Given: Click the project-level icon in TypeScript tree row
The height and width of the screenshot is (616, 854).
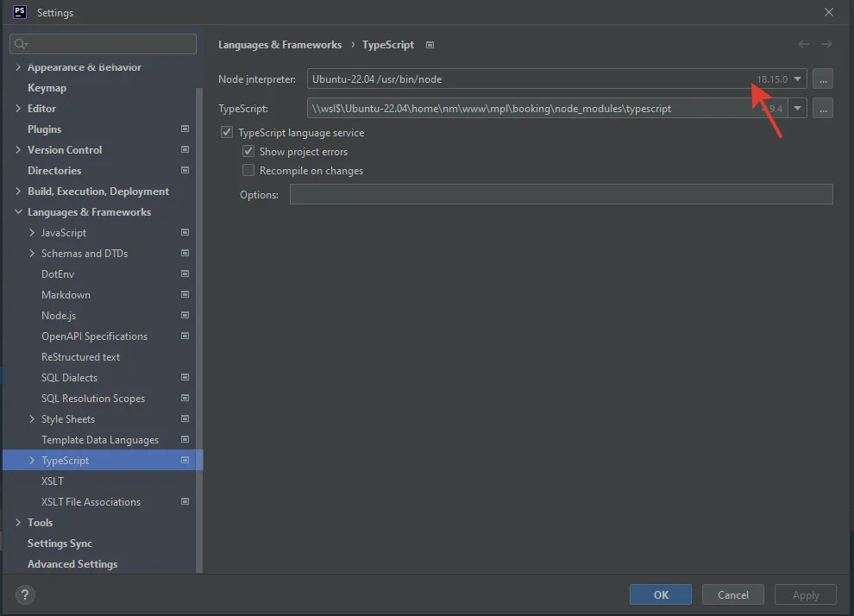Looking at the screenshot, I should [185, 460].
